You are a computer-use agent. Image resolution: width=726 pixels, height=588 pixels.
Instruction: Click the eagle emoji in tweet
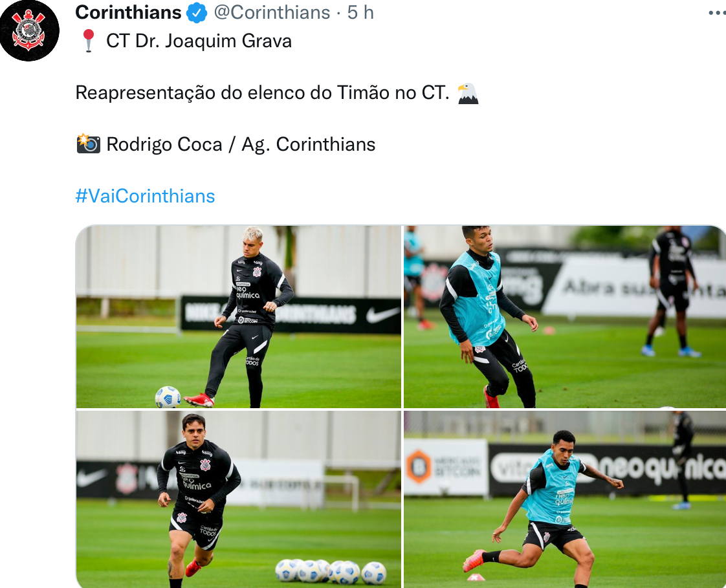click(x=468, y=93)
